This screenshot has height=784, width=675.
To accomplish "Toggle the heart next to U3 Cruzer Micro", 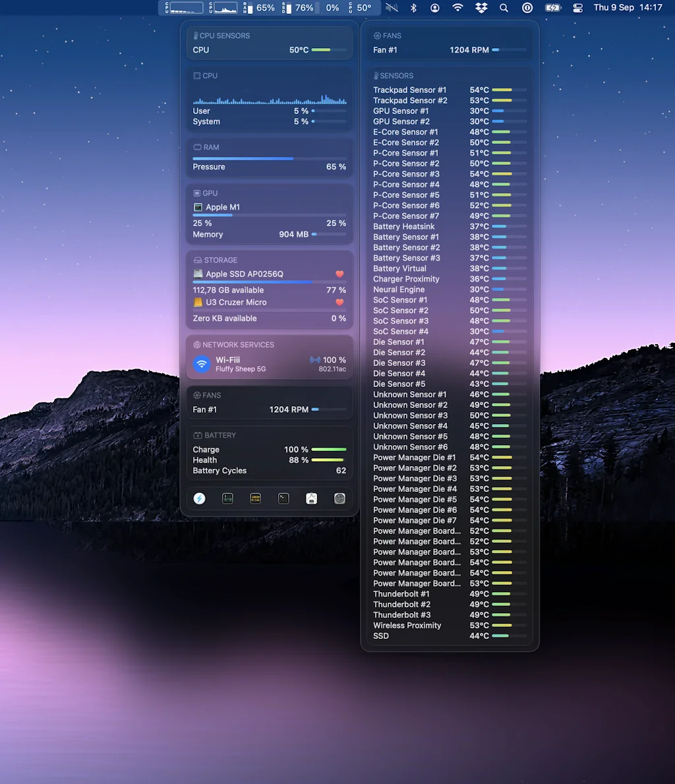I will point(339,302).
